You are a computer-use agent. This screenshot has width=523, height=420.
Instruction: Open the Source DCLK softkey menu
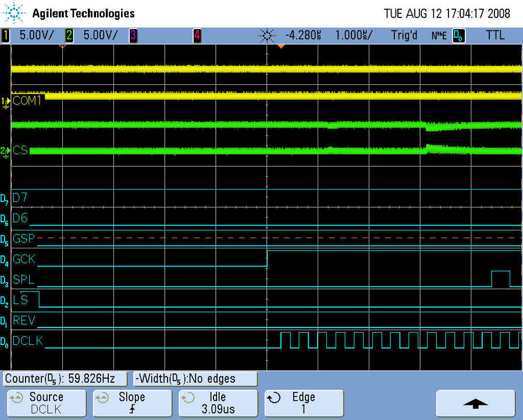47,403
